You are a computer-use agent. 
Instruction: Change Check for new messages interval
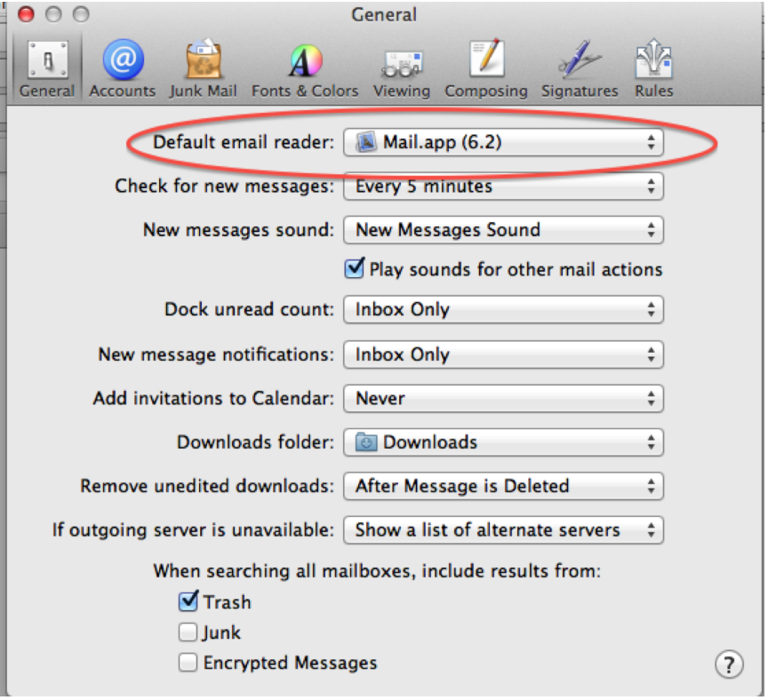click(x=503, y=187)
